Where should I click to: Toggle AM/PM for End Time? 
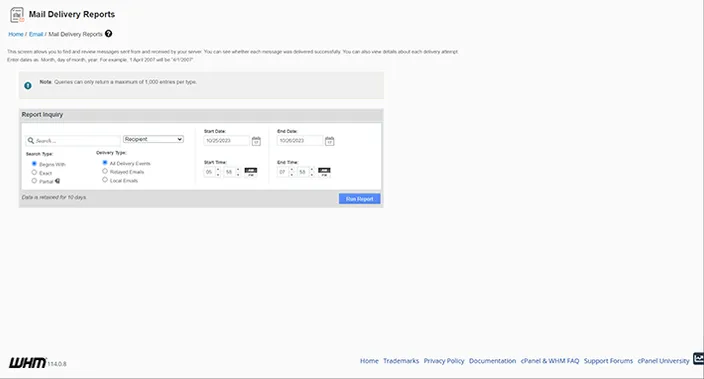[x=324, y=172]
